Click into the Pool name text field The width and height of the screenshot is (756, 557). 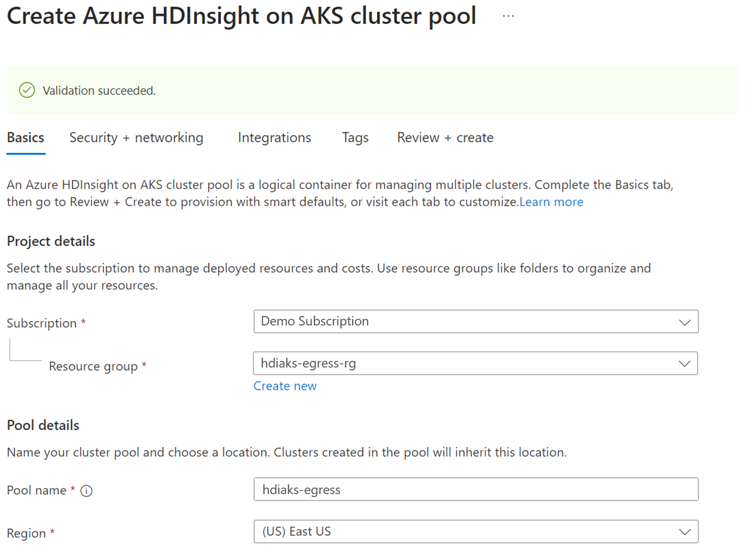pyautogui.click(x=476, y=489)
